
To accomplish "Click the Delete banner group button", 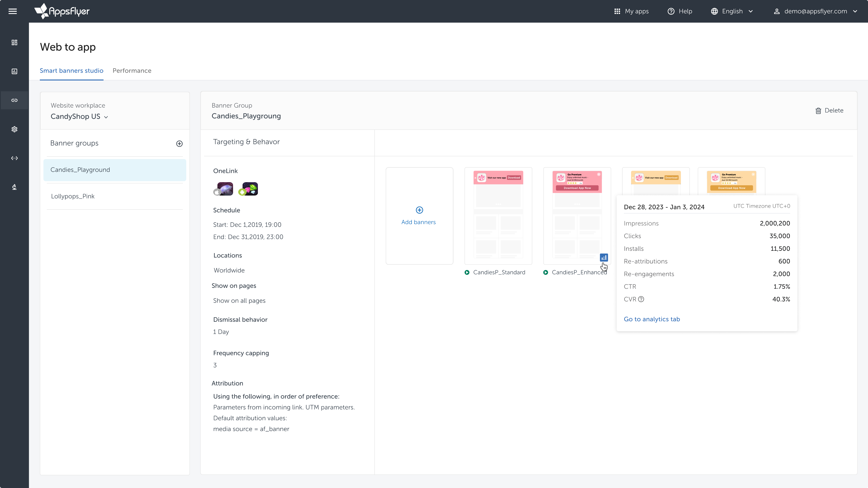I will [x=829, y=111].
